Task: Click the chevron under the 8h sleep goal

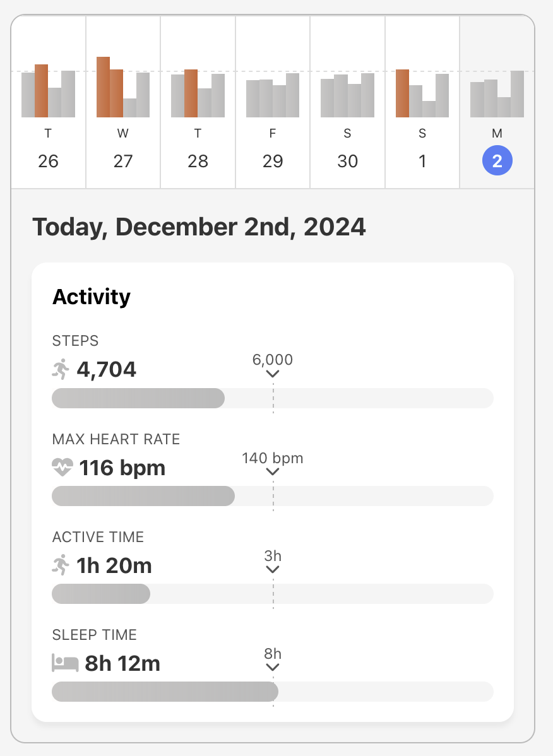Action: click(273, 668)
